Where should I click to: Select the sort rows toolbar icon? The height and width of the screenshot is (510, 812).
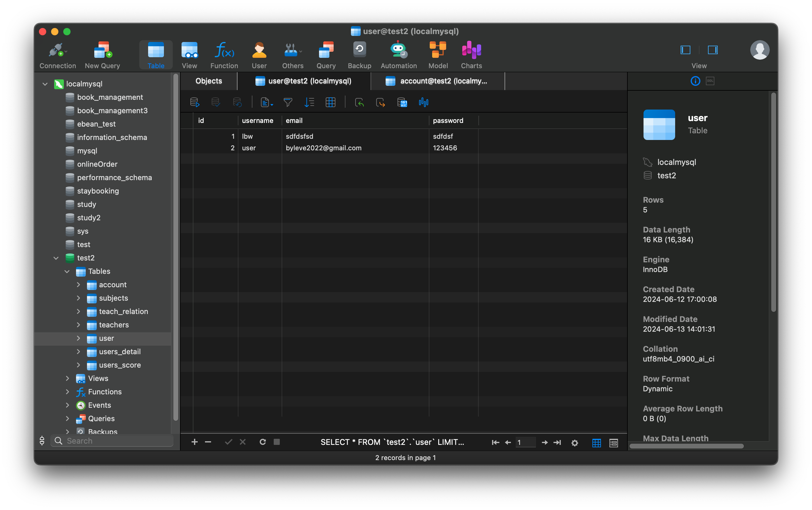[309, 103]
